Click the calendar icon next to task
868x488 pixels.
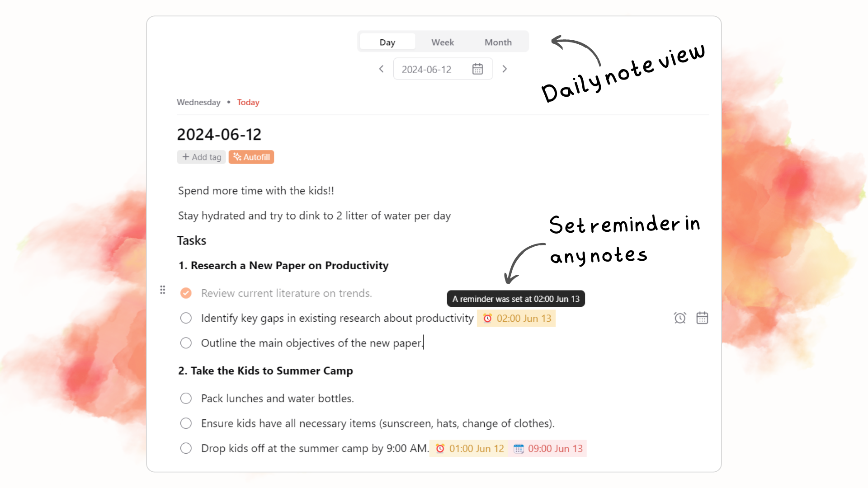click(x=702, y=318)
